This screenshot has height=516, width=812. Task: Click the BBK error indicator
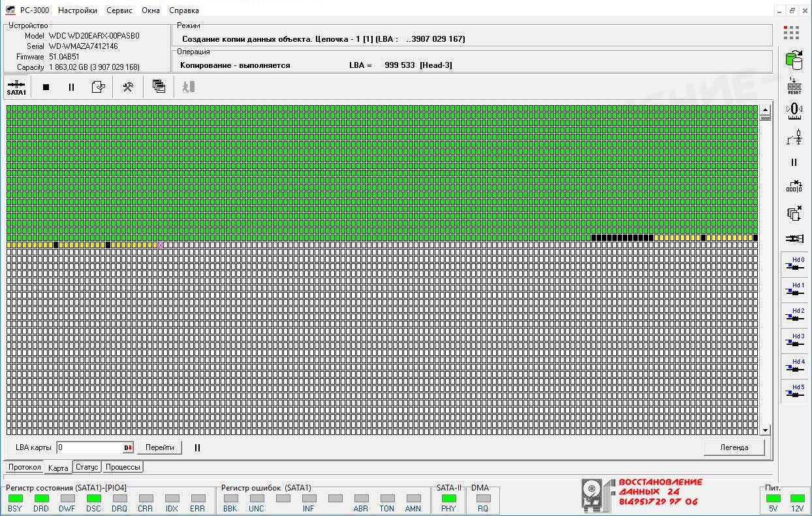pyautogui.click(x=230, y=498)
